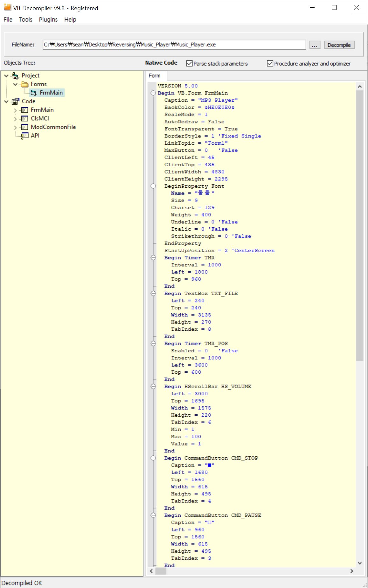Click the 'ClientWidth = 4830' line
This screenshot has height=588, width=368.
pyautogui.click(x=194, y=172)
